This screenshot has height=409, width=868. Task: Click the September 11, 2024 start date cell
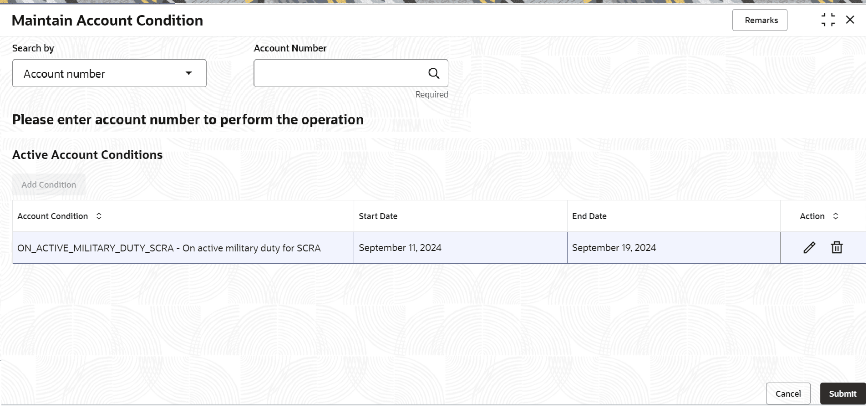460,248
